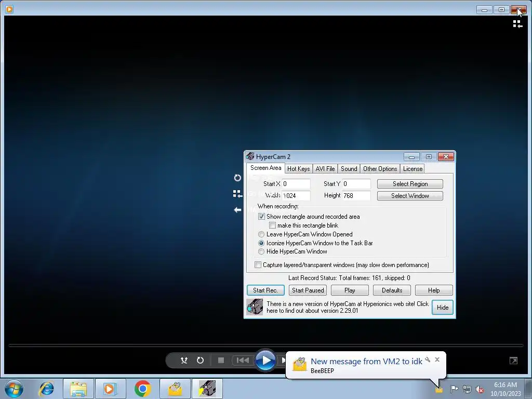Click the camera icon beside update notice

[255, 307]
